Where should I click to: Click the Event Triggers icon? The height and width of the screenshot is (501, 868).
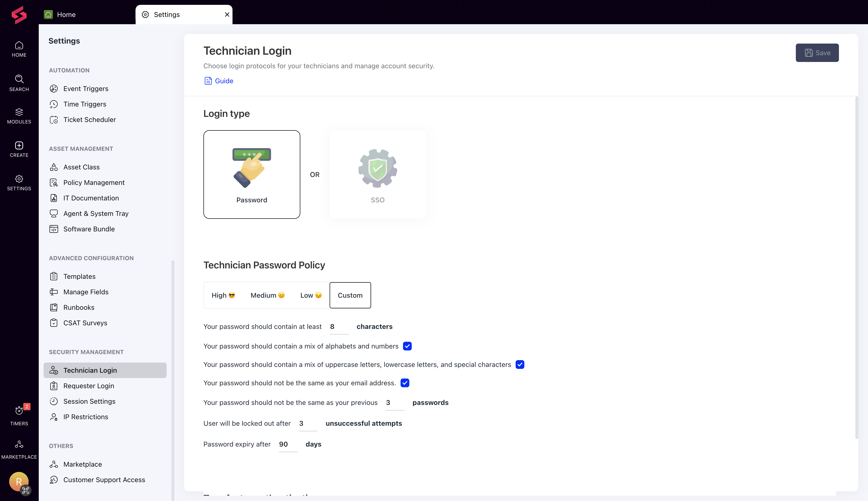54,88
